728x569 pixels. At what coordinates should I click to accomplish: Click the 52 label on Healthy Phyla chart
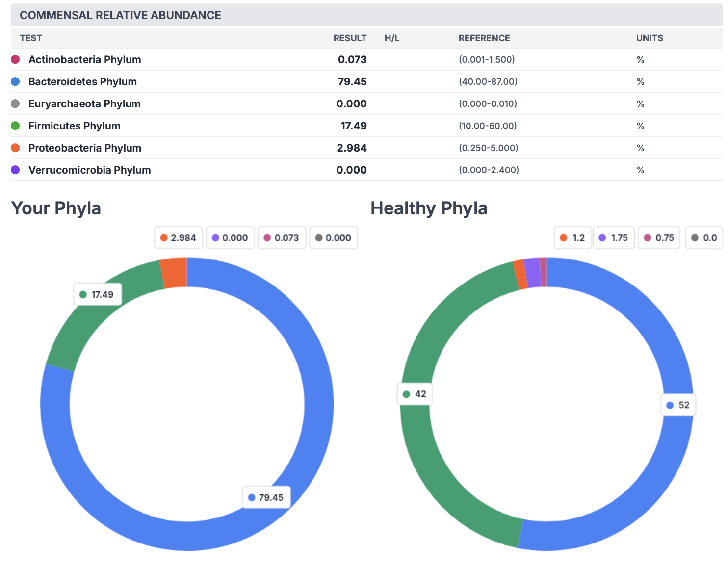coord(678,405)
